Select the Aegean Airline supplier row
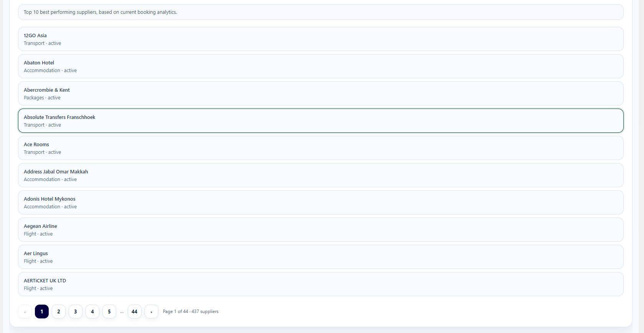 point(321,230)
